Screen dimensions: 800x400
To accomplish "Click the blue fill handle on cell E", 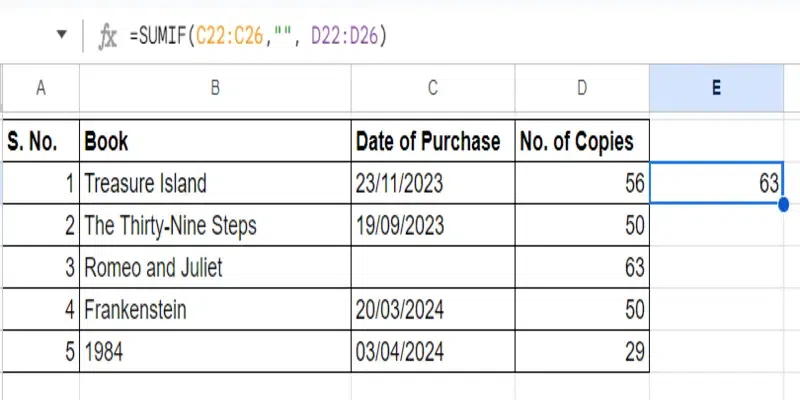I will coord(783,204).
